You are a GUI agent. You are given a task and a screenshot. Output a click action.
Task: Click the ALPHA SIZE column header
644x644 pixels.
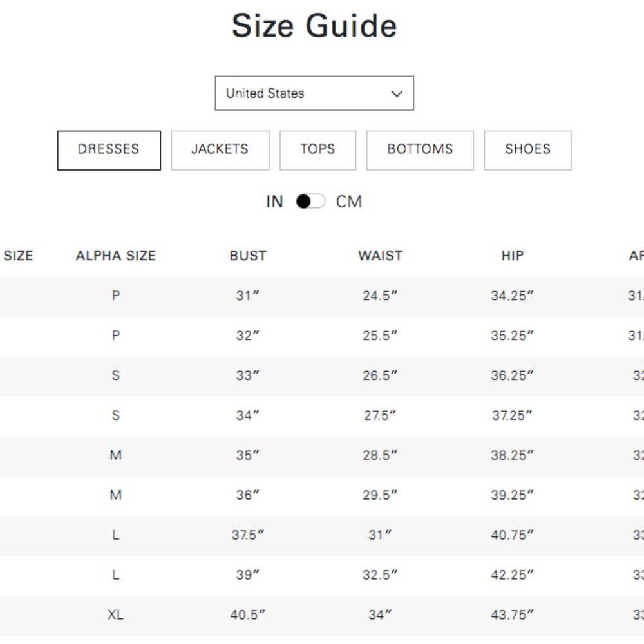[x=116, y=256]
